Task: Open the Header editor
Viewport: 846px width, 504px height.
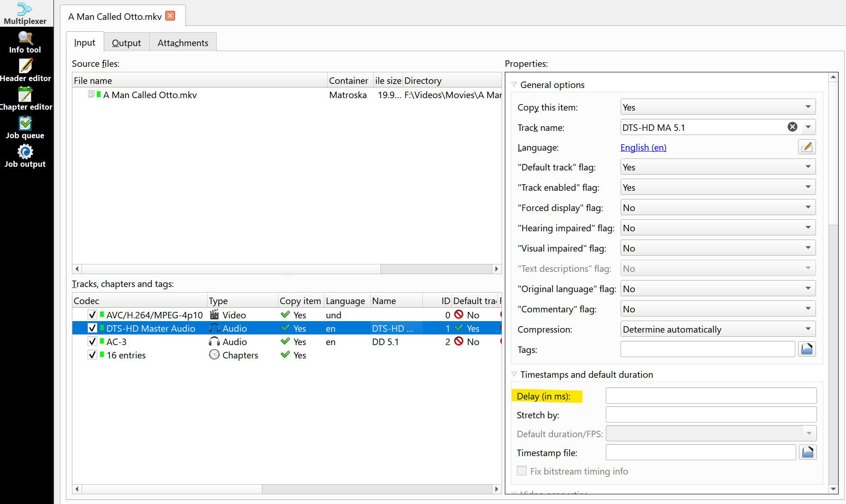Action: point(25,71)
